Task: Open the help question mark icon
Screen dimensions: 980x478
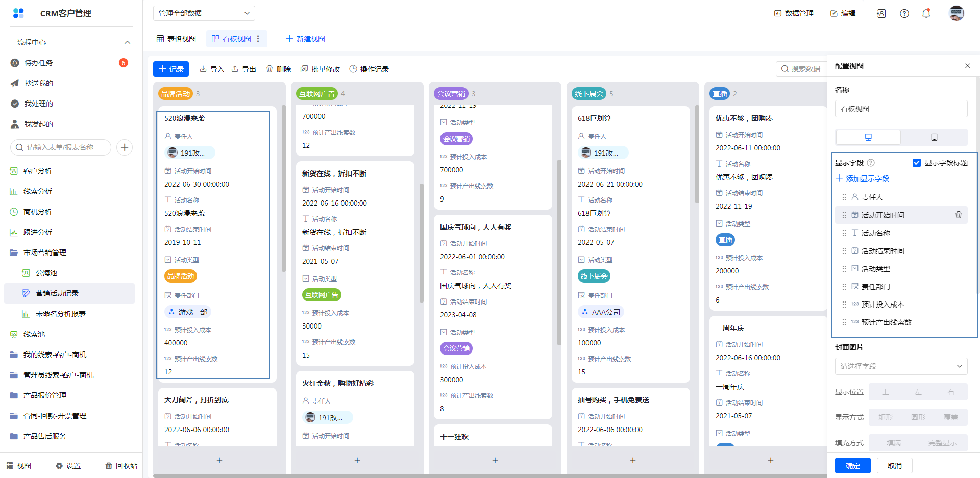Action: pyautogui.click(x=904, y=14)
